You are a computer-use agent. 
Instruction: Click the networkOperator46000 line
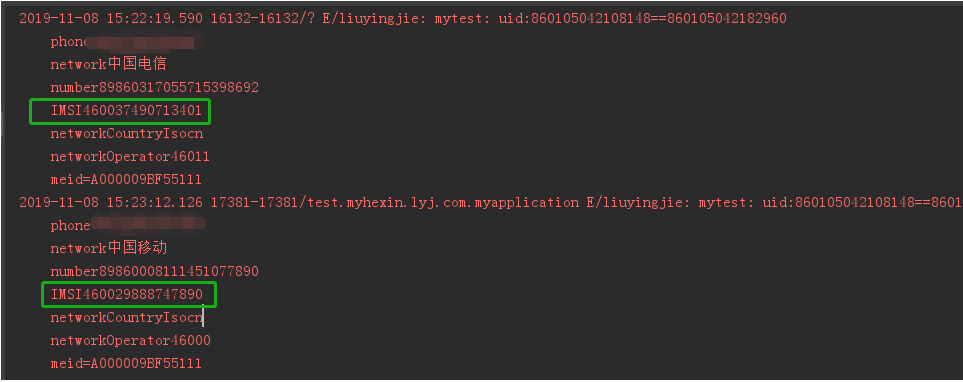click(130, 340)
